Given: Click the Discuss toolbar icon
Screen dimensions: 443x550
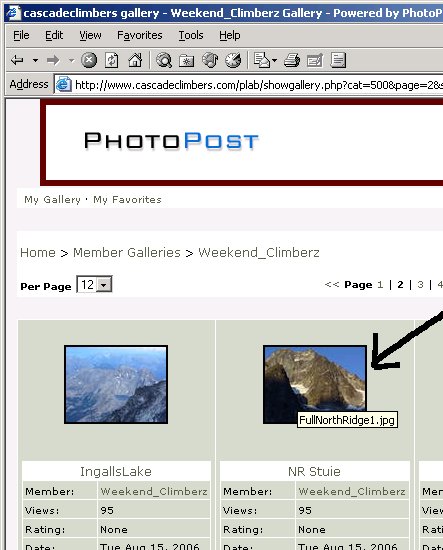Looking at the screenshot, I should (338, 60).
